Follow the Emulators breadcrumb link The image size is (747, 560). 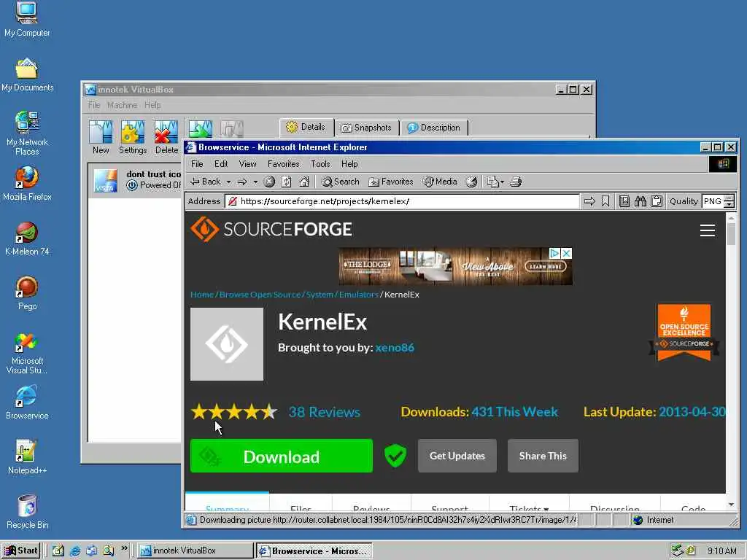tap(358, 295)
